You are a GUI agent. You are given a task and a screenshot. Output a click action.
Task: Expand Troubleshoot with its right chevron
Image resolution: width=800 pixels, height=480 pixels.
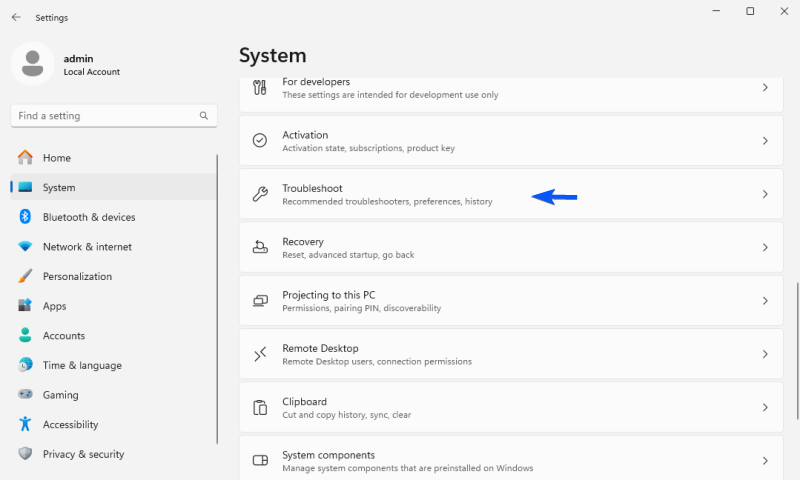point(765,194)
